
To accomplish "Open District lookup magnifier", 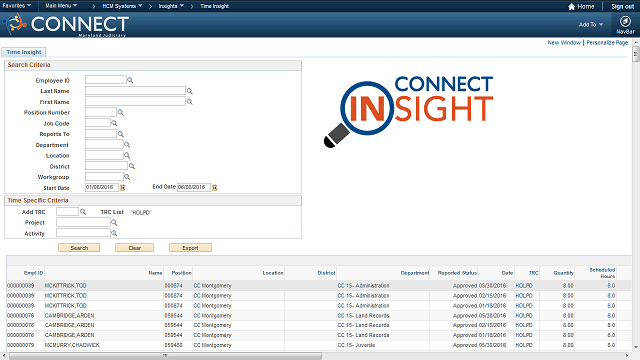I will point(132,166).
